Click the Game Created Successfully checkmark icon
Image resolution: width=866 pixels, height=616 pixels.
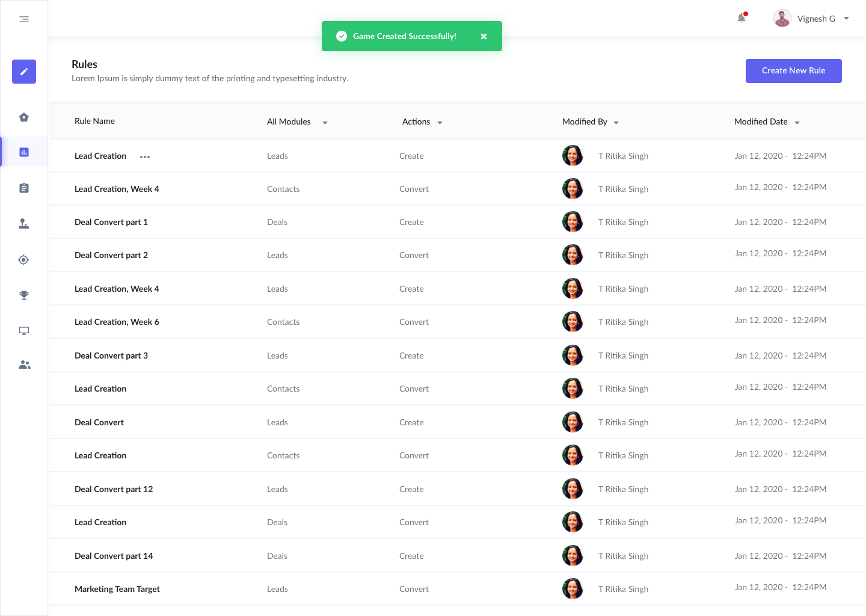(x=342, y=36)
